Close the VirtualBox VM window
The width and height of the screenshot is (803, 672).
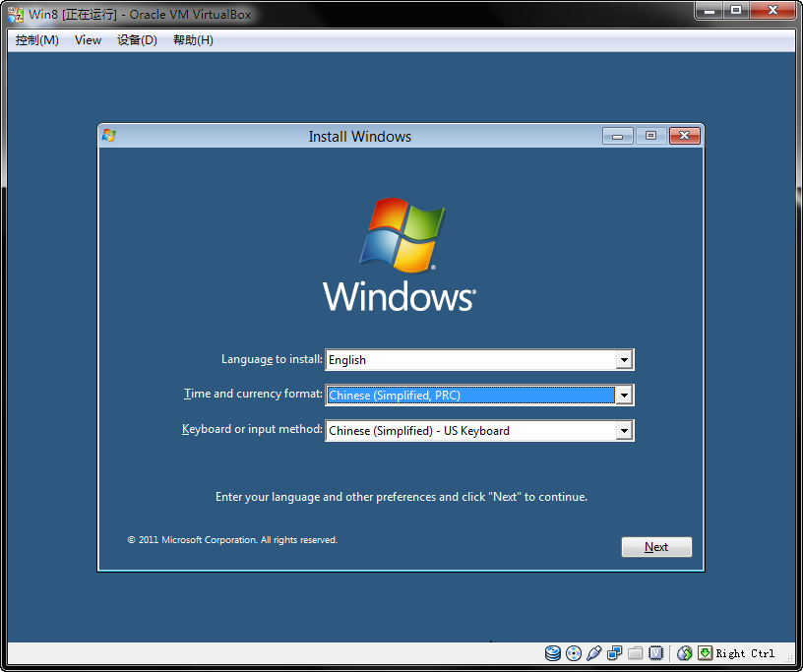[x=772, y=10]
